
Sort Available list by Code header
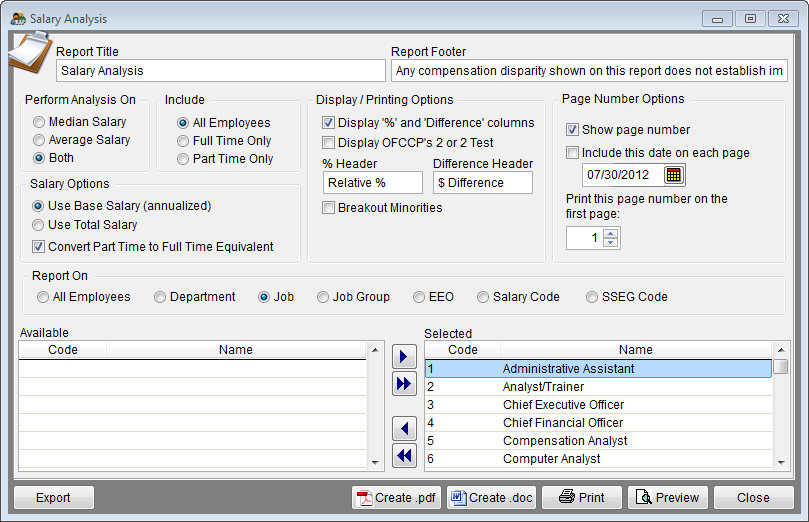pos(62,350)
